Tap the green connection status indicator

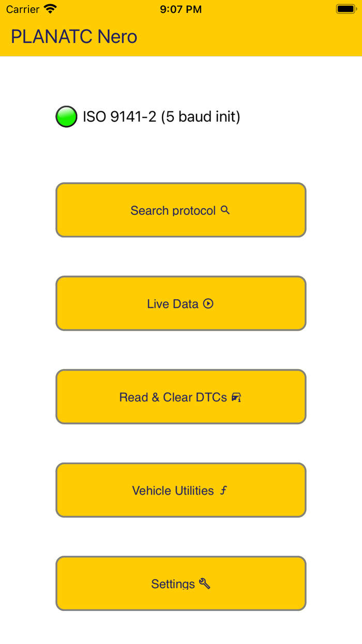66,116
